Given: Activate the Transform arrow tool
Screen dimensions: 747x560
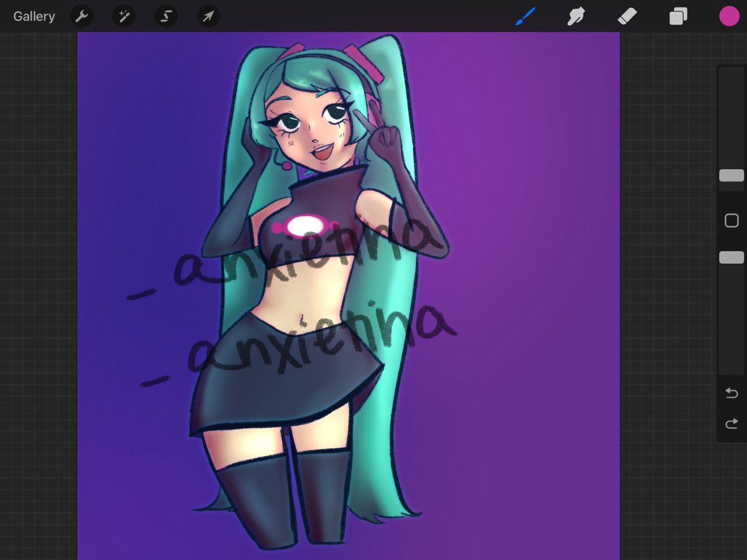Looking at the screenshot, I should point(209,16).
